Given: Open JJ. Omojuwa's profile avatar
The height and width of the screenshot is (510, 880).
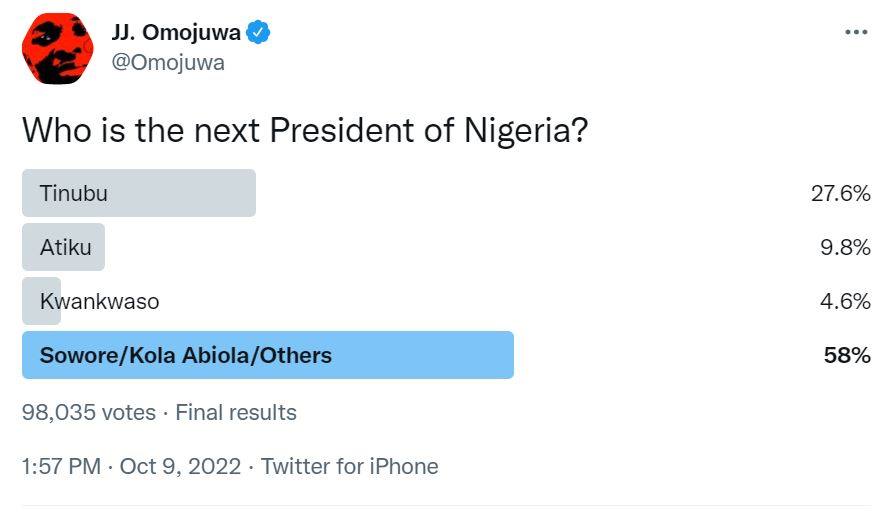Looking at the screenshot, I should click(57, 49).
